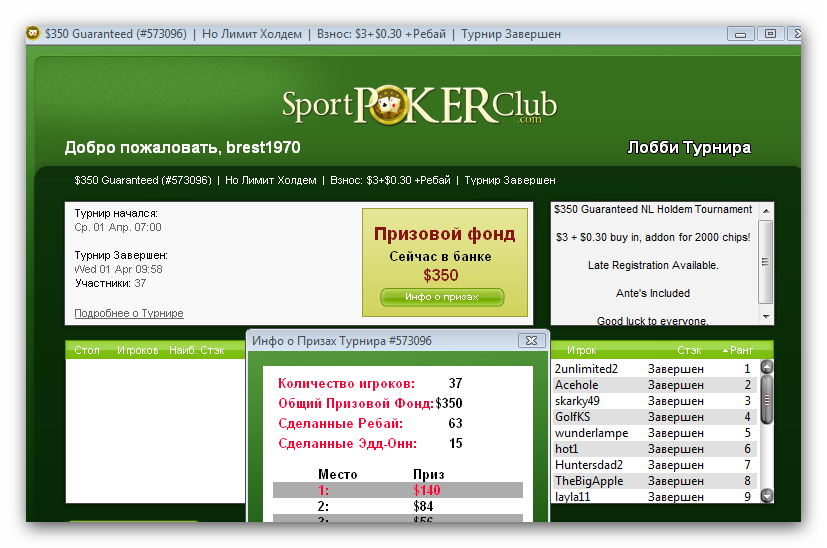The height and width of the screenshot is (548, 827).
Task: Click the $350 amount in Призовой фонд box
Action: pyautogui.click(x=441, y=275)
